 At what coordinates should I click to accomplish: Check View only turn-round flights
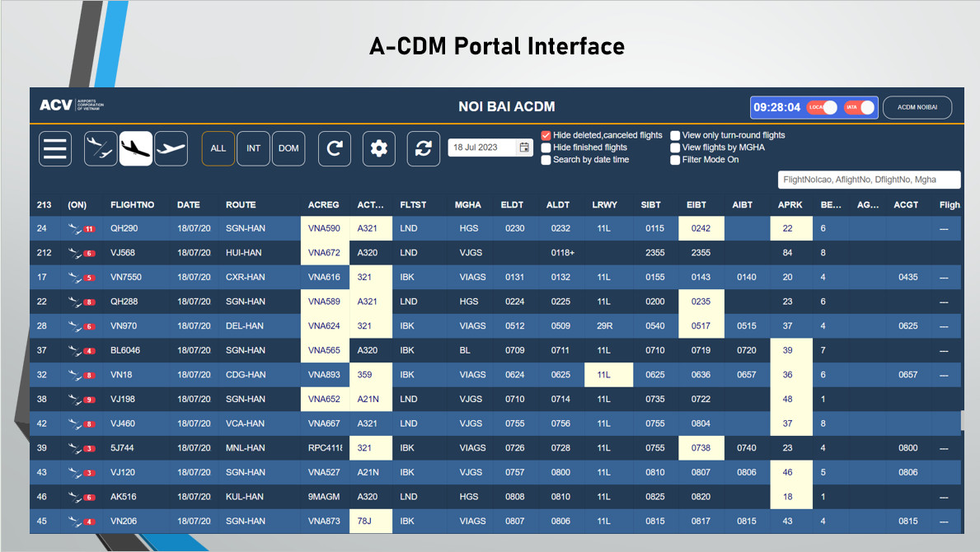pos(675,135)
